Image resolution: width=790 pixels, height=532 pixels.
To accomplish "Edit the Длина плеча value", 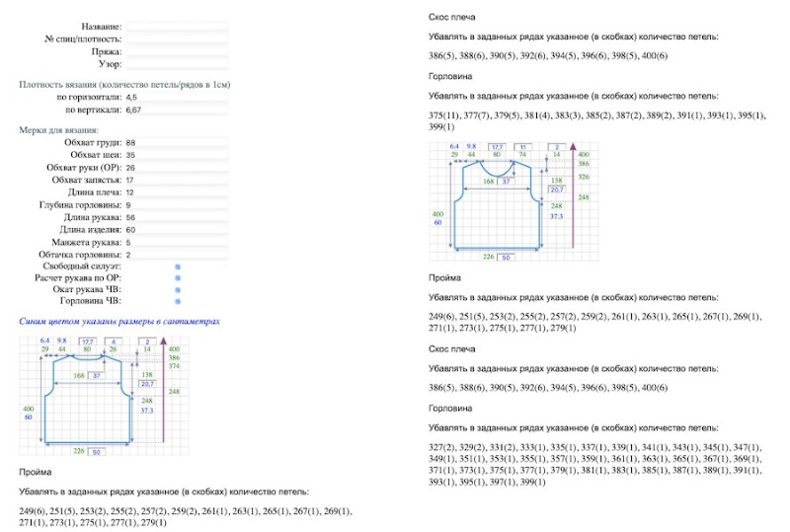I will click(x=177, y=192).
